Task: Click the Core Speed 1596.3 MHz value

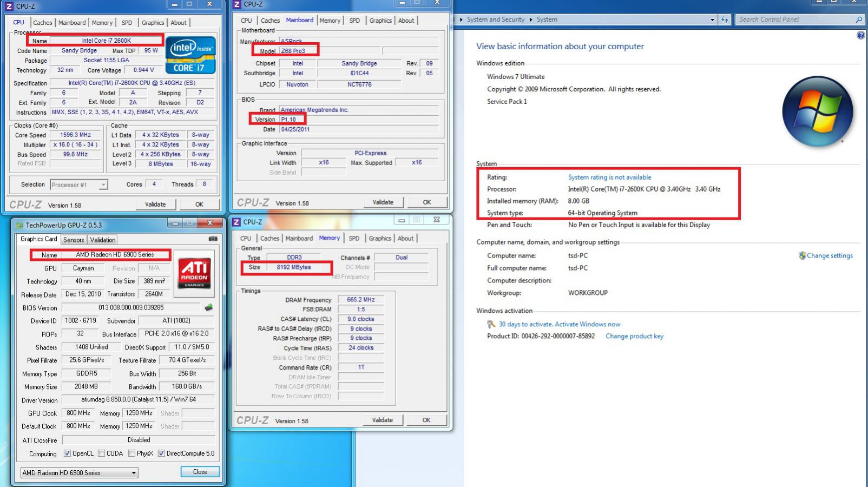Action: click(x=75, y=135)
